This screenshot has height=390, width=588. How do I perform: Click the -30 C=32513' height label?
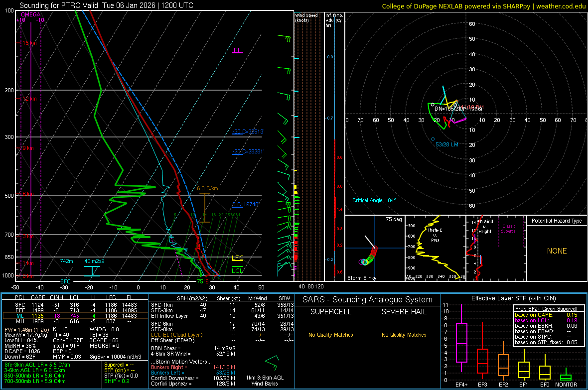248,131
